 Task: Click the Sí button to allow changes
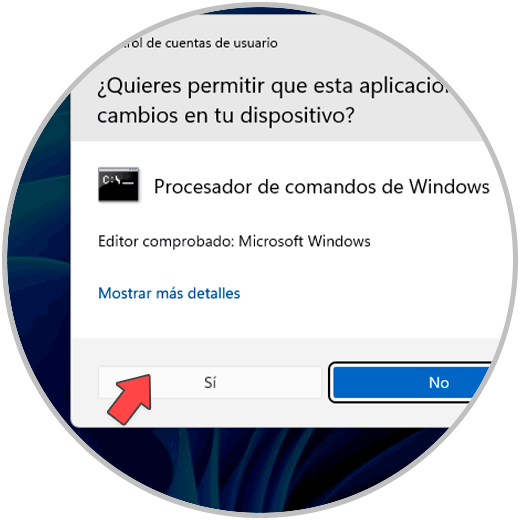point(210,382)
